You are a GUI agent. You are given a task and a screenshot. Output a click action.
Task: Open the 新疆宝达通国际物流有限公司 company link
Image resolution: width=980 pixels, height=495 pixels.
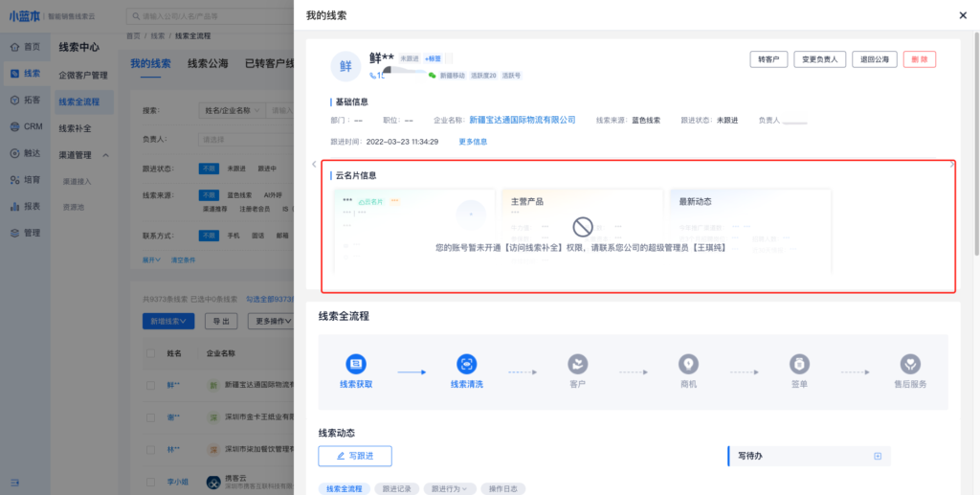[523, 121]
